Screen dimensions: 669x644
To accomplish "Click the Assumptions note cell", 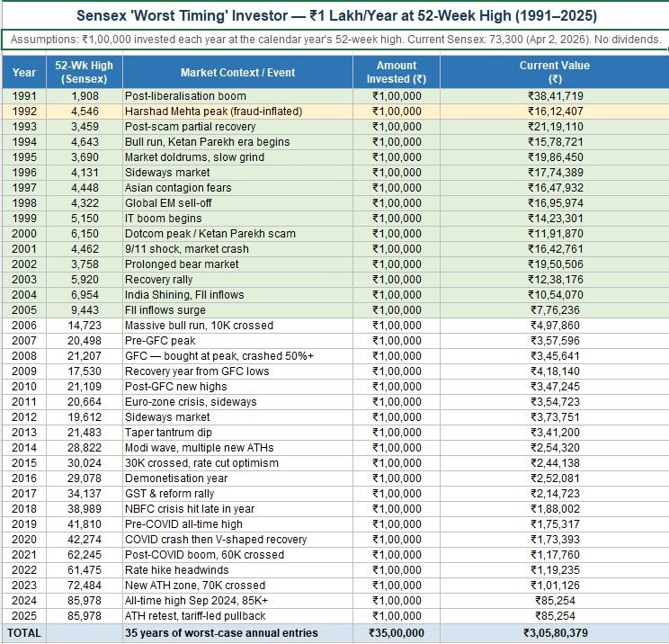I will click(336, 40).
